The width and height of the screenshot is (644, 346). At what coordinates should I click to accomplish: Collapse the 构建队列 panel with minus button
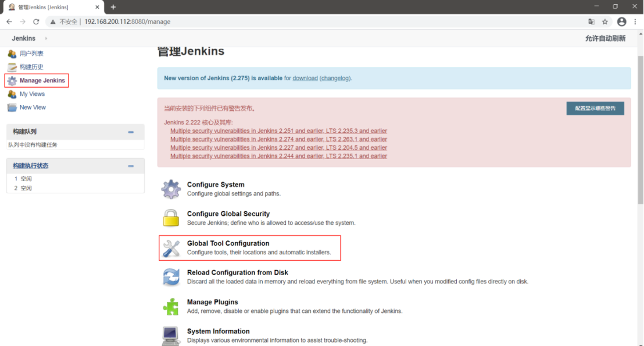(x=131, y=132)
